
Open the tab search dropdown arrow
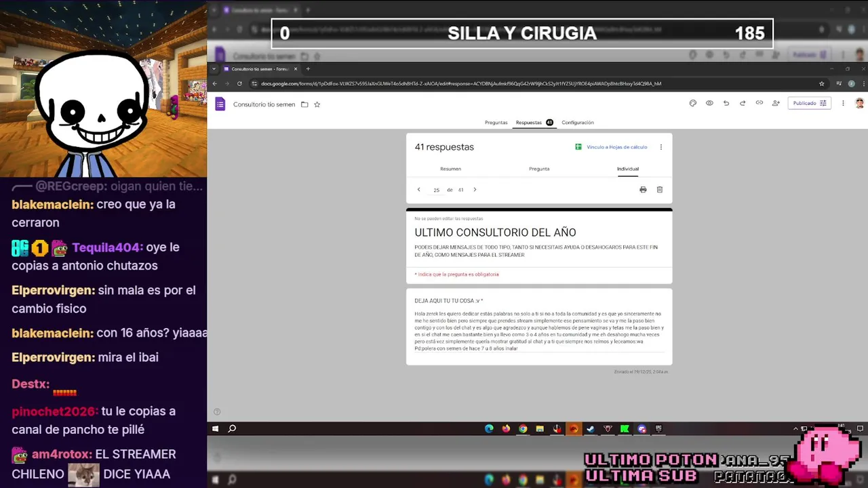214,68
